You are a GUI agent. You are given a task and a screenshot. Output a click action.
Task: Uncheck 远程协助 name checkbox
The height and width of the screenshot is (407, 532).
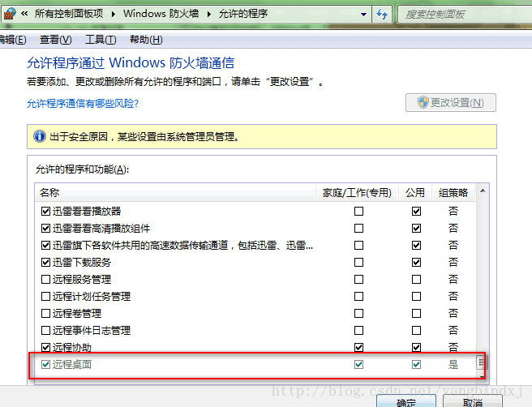click(45, 347)
